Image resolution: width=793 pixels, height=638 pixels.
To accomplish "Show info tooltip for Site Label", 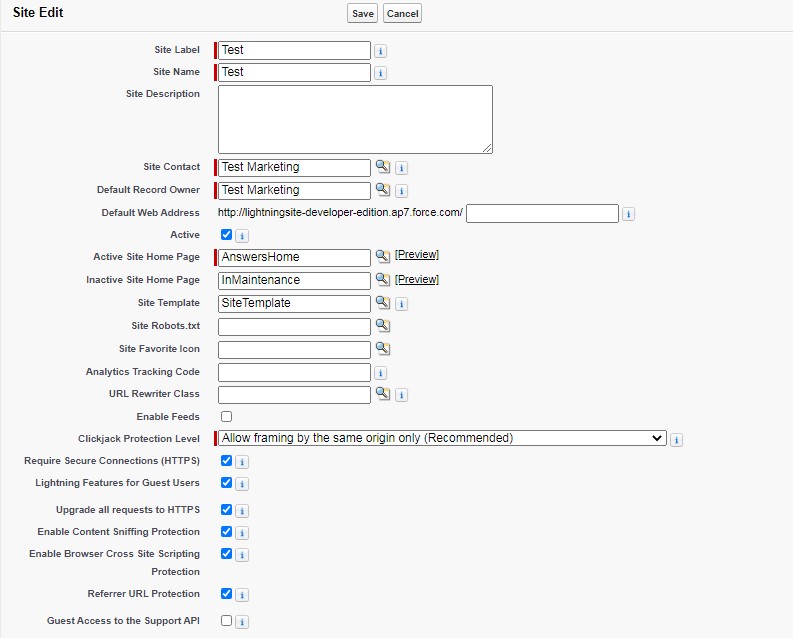I will [x=380, y=51].
